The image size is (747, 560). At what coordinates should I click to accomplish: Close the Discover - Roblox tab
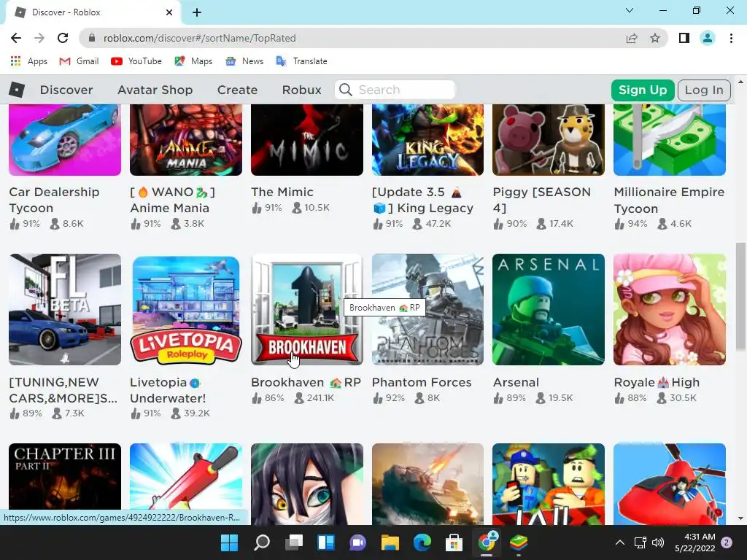click(169, 12)
